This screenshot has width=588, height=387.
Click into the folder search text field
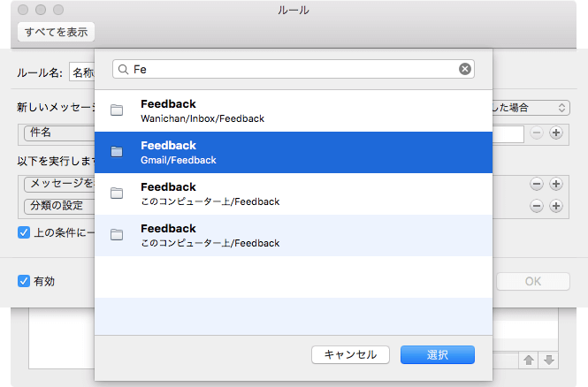pos(292,69)
